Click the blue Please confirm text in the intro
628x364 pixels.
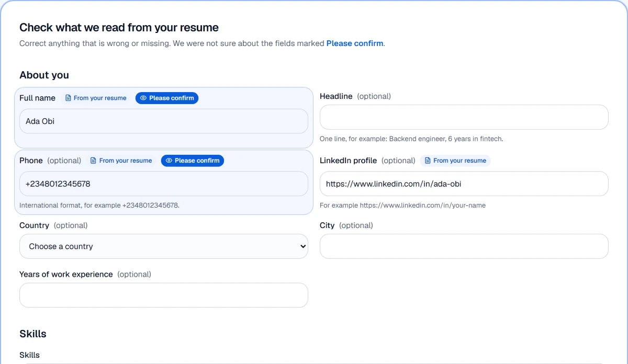point(355,43)
